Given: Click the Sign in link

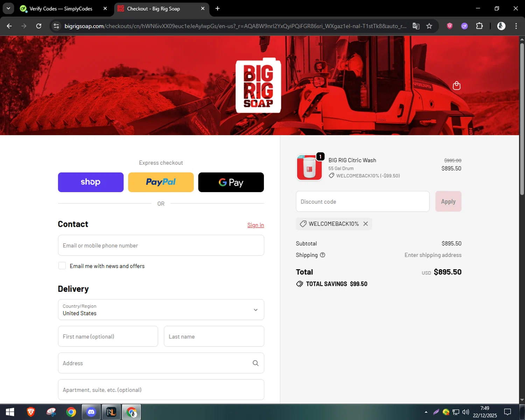Looking at the screenshot, I should [x=255, y=225].
